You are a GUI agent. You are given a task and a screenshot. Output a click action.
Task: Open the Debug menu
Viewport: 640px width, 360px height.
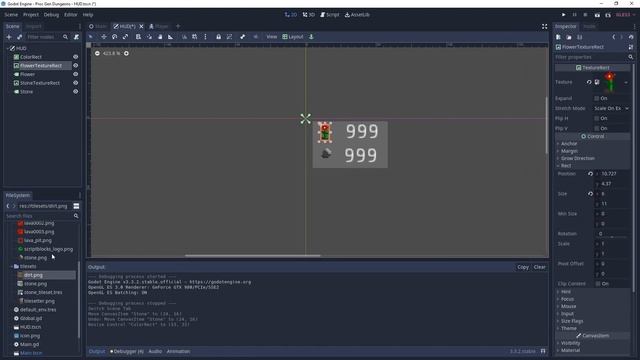(51, 15)
